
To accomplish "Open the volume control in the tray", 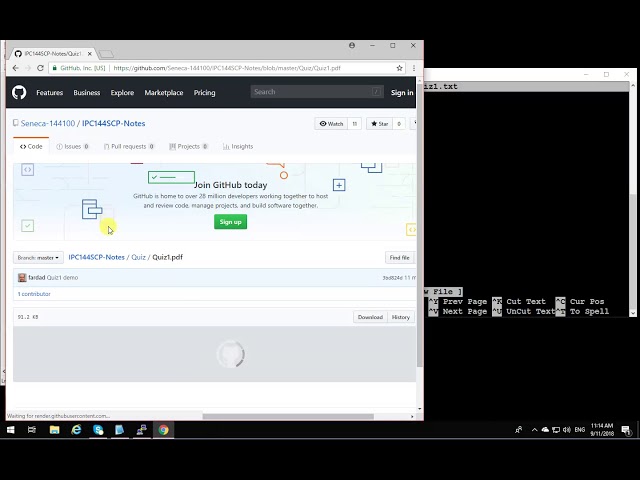I will pyautogui.click(x=567, y=430).
